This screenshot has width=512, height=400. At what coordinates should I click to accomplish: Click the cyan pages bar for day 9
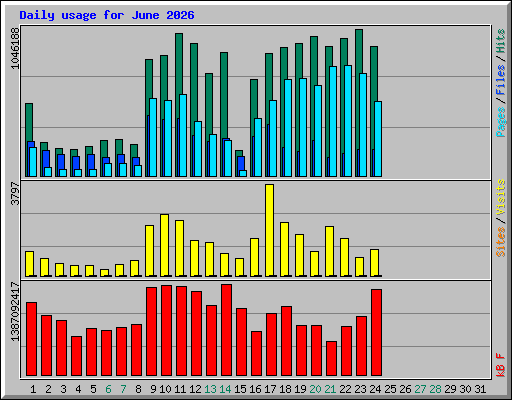pyautogui.click(x=153, y=137)
